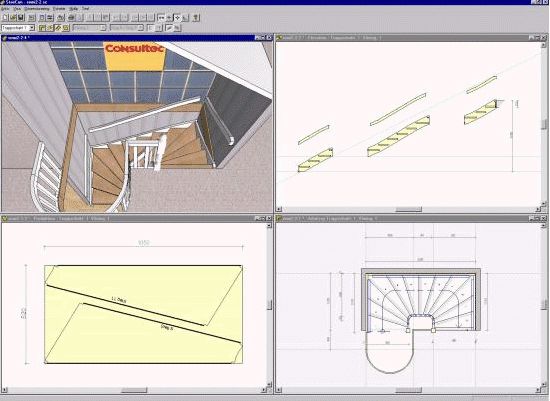
Task: Click the Save floppy disk icon
Action: pyautogui.click(x=21, y=17)
